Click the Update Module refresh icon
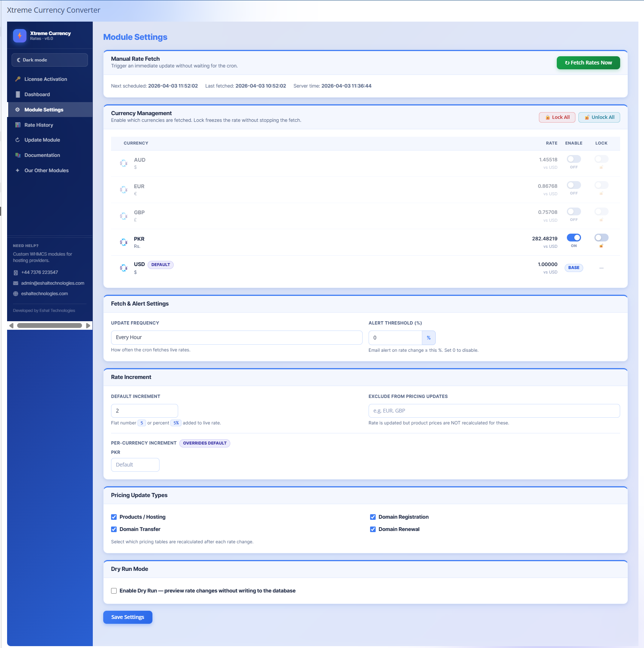This screenshot has height=648, width=644. pos(18,140)
